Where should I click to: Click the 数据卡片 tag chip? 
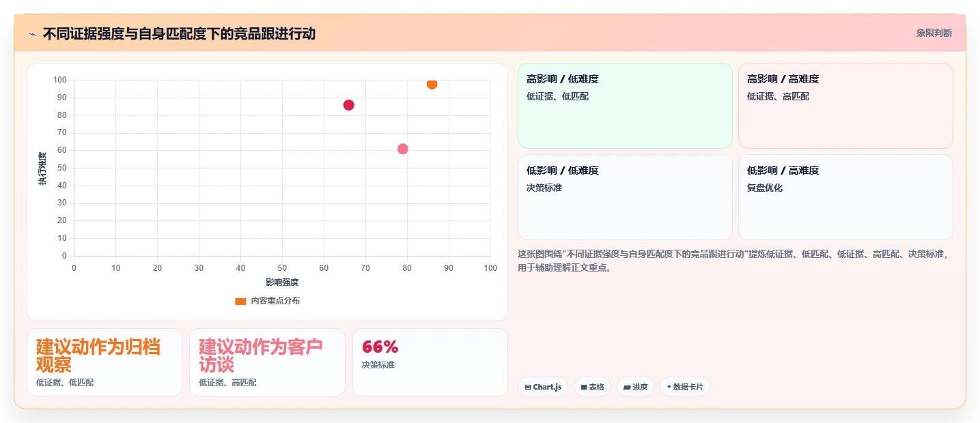[685, 387]
